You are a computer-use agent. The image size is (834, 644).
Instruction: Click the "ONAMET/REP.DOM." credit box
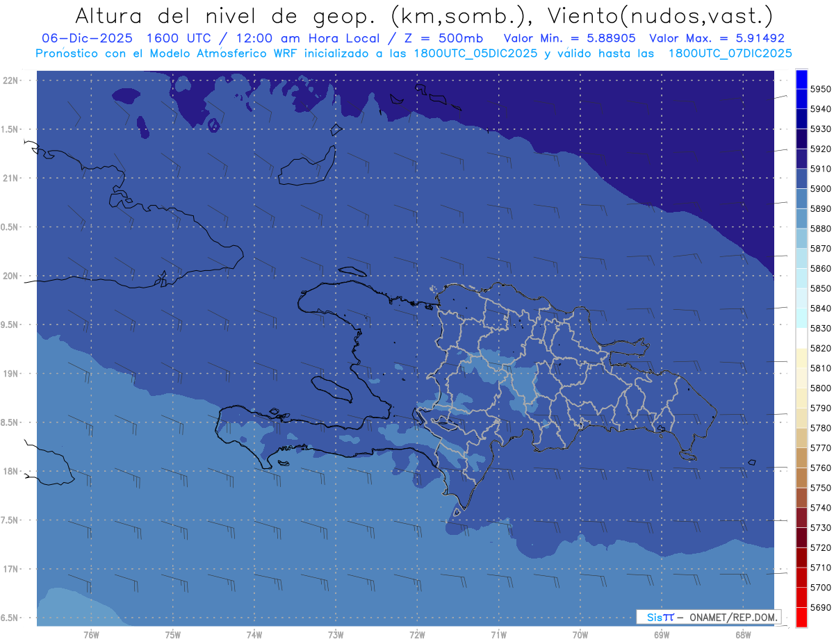coord(708,616)
